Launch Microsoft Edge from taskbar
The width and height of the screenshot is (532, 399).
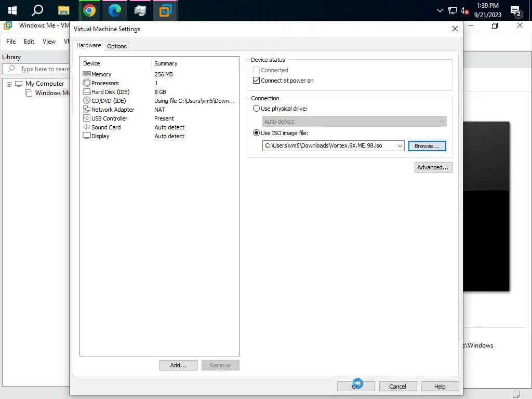point(115,10)
